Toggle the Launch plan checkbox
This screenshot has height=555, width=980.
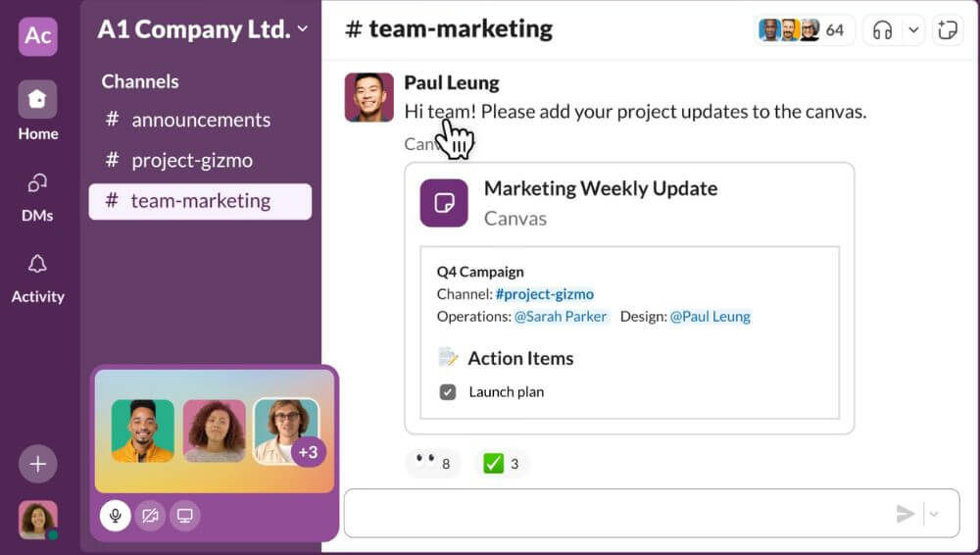[448, 392]
